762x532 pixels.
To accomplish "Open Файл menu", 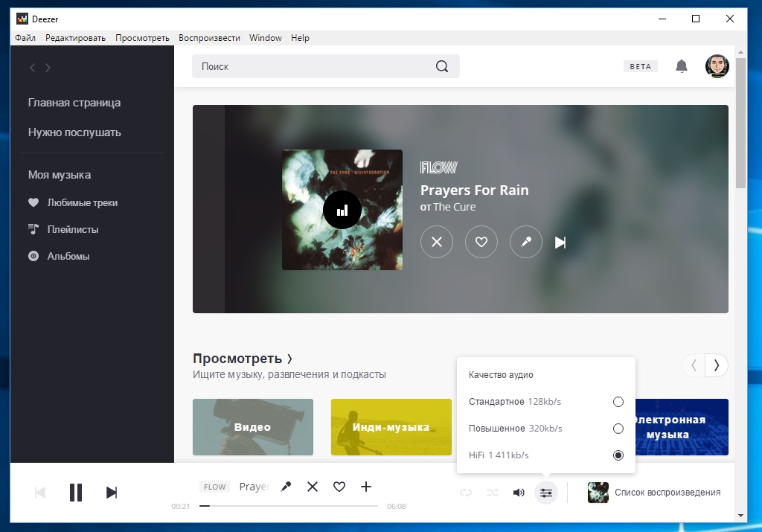I will coord(25,38).
